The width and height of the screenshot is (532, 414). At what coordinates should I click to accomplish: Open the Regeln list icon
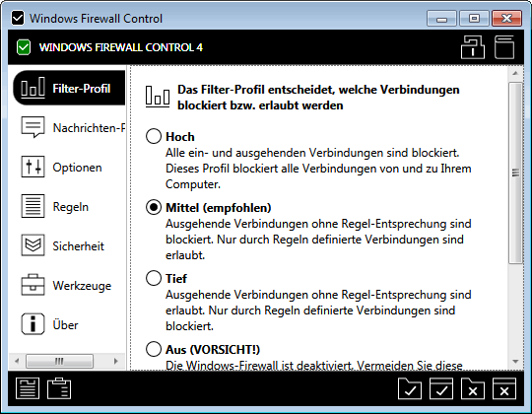tap(33, 206)
